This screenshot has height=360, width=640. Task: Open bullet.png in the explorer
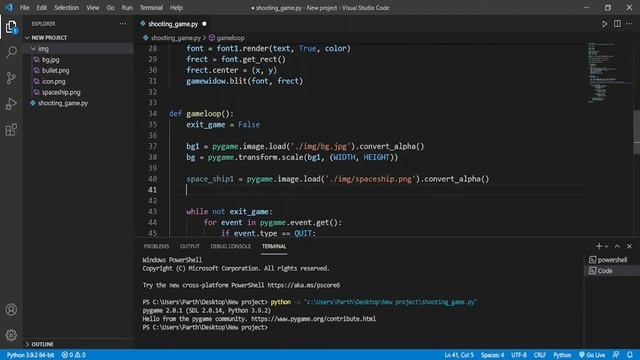click(56, 71)
